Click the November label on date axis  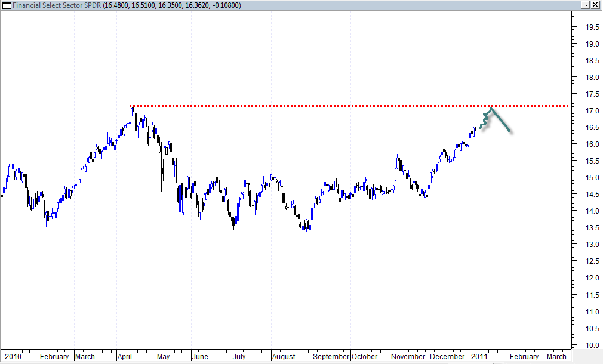click(x=408, y=357)
